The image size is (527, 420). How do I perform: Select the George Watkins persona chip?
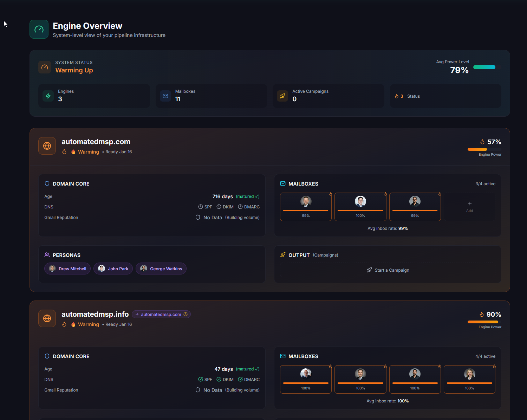pos(161,269)
